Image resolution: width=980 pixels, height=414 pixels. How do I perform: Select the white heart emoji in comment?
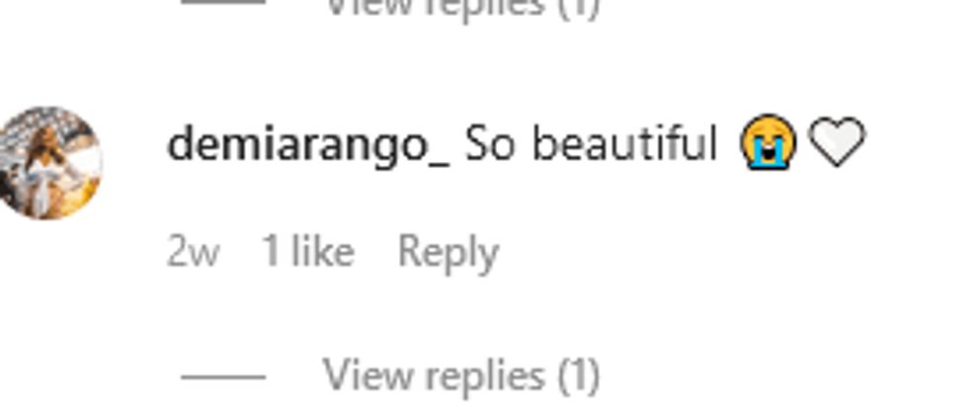click(x=837, y=142)
